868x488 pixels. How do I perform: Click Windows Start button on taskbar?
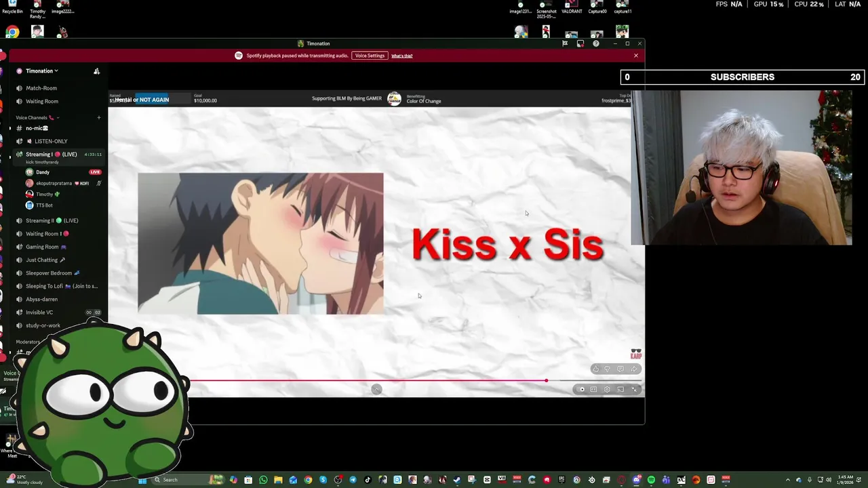[x=142, y=480]
